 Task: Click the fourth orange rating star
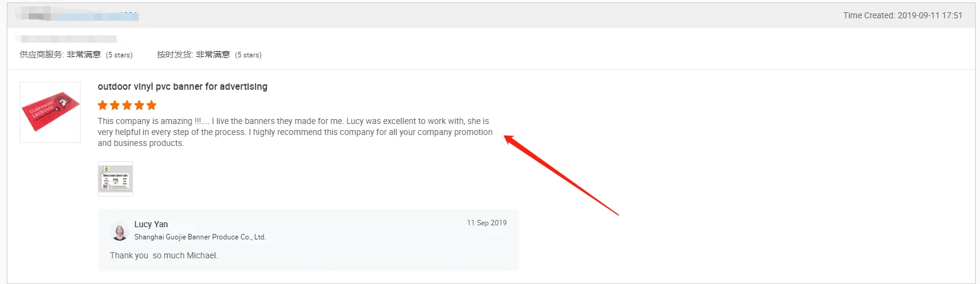pyautogui.click(x=139, y=105)
